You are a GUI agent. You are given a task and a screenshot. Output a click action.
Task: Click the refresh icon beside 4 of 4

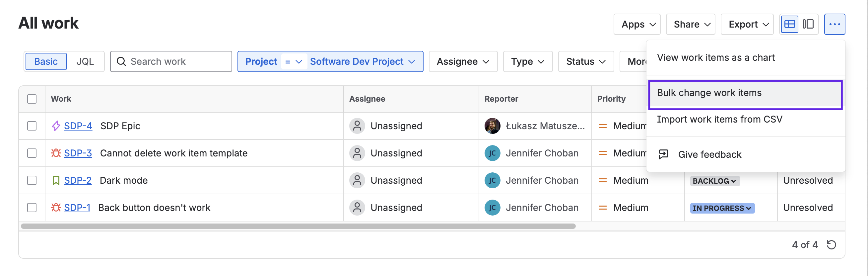(831, 245)
